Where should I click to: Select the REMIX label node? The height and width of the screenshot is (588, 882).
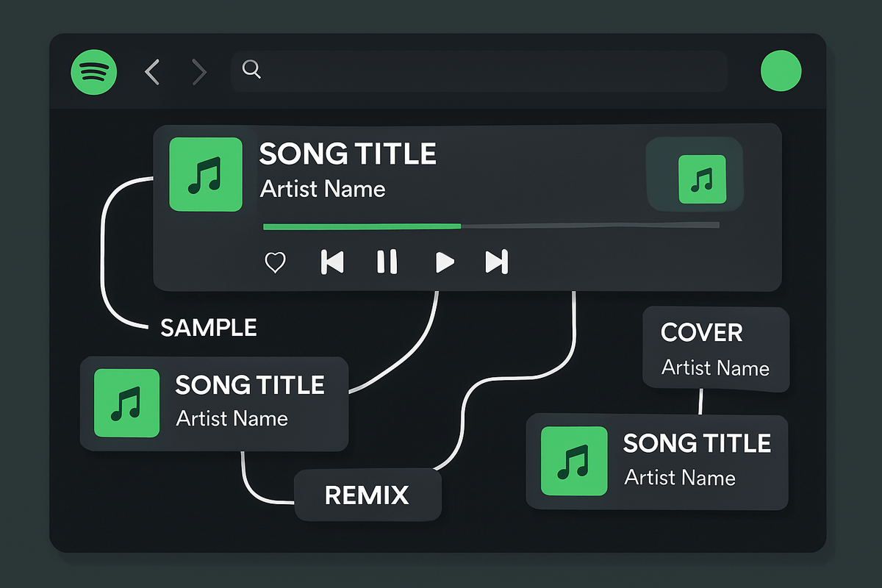pyautogui.click(x=367, y=495)
